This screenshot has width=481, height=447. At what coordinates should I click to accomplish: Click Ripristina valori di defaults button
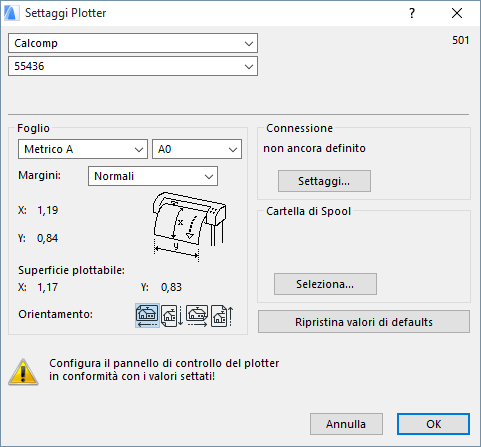[x=364, y=322]
